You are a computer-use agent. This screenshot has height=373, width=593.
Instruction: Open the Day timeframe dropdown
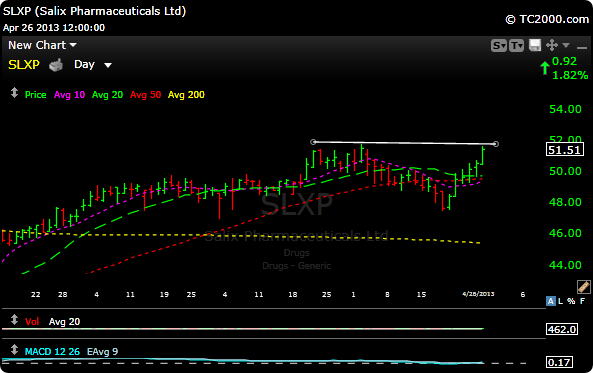pyautogui.click(x=93, y=65)
